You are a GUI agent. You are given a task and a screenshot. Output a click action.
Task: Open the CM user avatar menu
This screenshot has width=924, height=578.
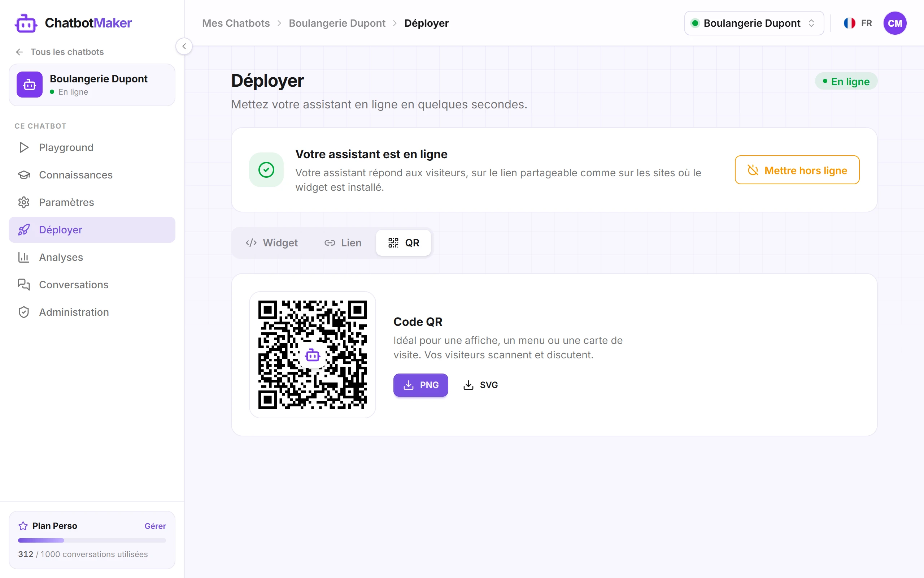click(x=895, y=23)
